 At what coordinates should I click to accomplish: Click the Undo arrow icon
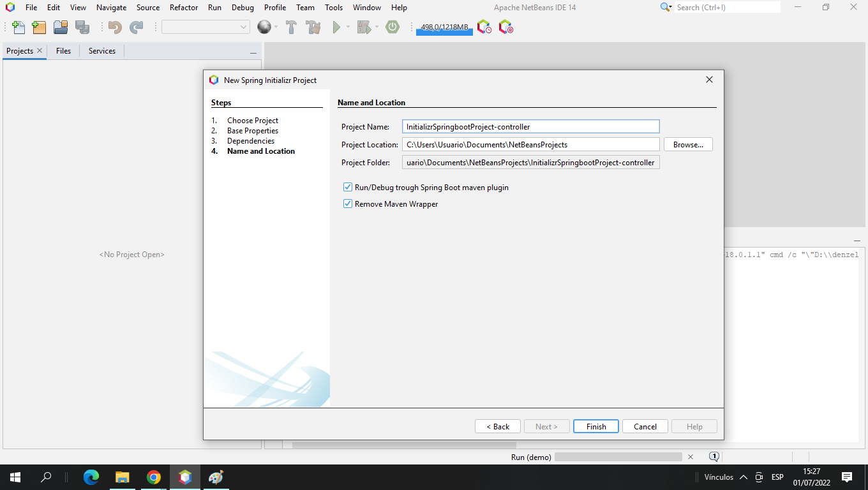[115, 27]
